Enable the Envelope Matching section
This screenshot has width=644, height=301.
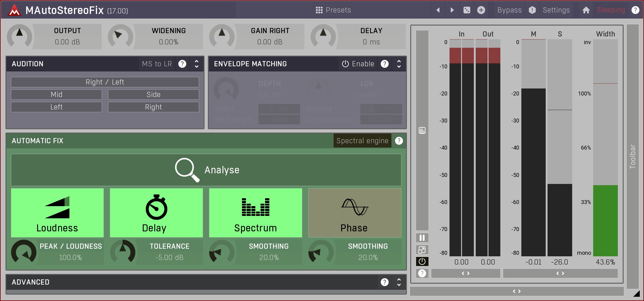358,64
